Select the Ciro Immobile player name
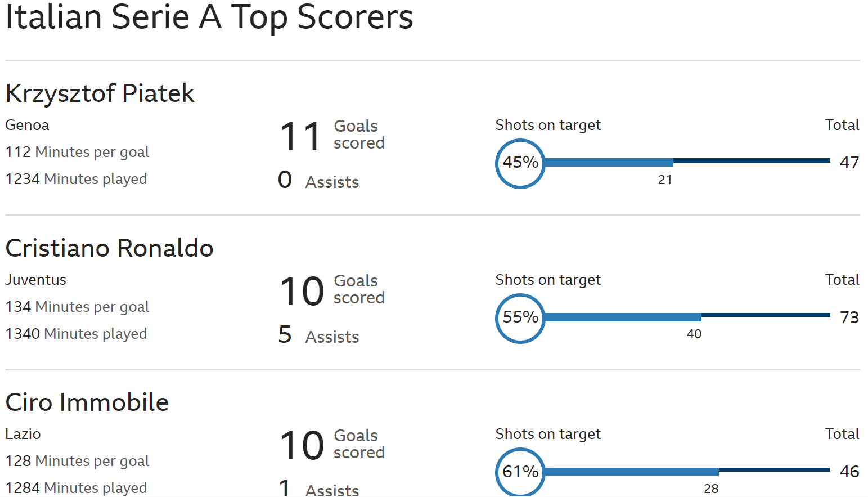868x497 pixels. point(87,402)
